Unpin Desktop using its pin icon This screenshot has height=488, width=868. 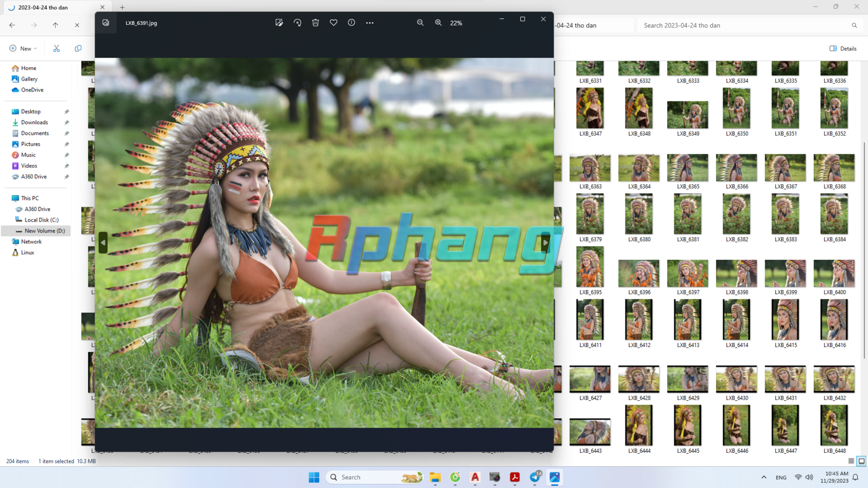pyautogui.click(x=67, y=112)
